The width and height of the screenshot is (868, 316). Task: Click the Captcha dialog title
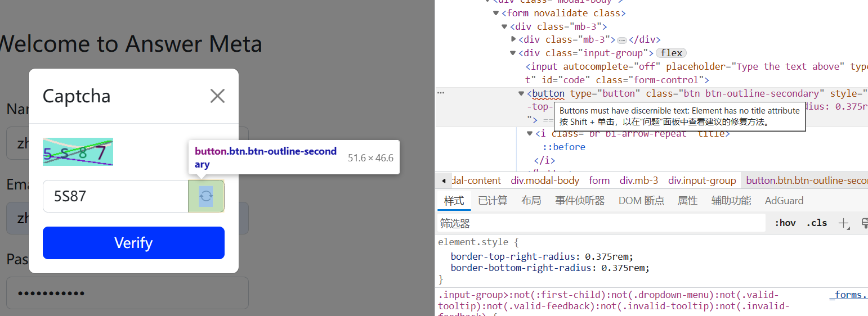click(x=77, y=96)
